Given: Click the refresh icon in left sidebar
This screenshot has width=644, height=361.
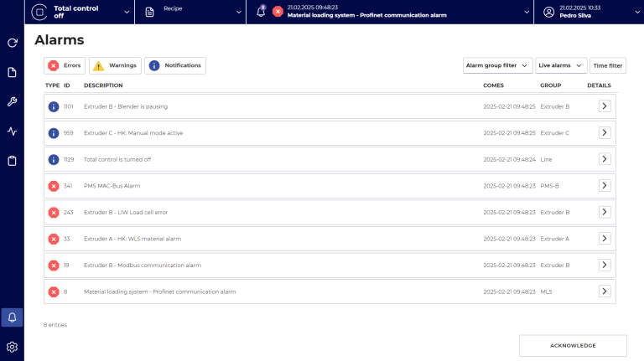Looking at the screenshot, I should pyautogui.click(x=12, y=43).
